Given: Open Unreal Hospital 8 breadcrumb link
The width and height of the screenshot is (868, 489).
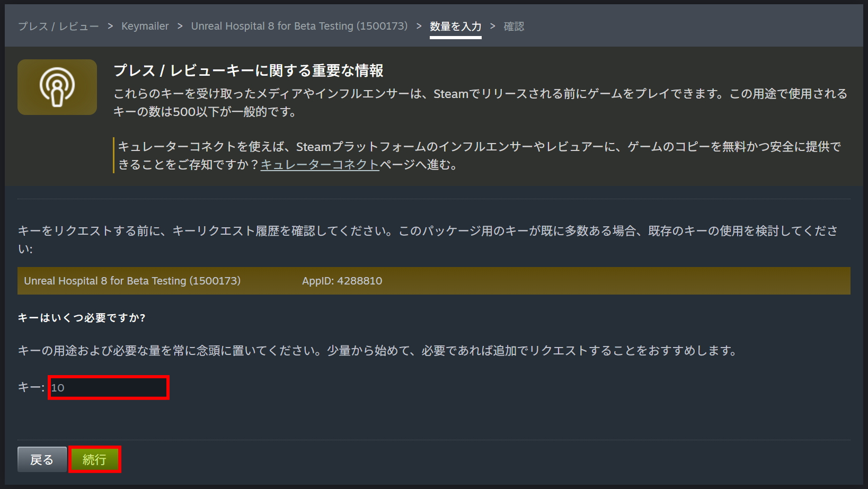Looking at the screenshot, I should coord(299,26).
